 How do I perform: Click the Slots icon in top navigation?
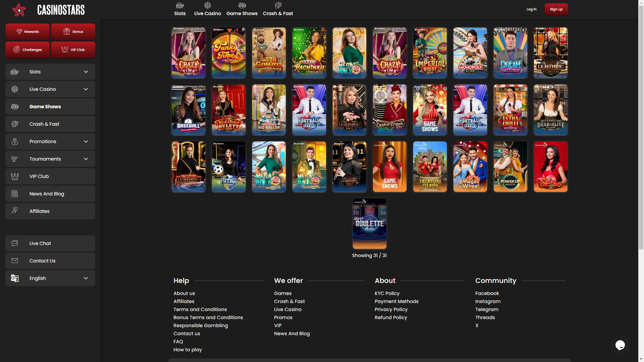(180, 5)
